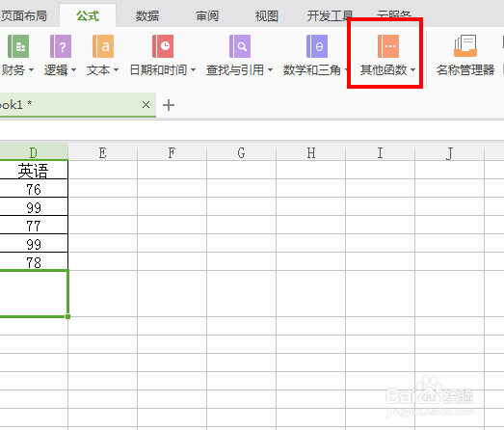Image resolution: width=504 pixels, height=430 pixels.
Task: Open the 其他函数 functions icon
Action: click(388, 46)
